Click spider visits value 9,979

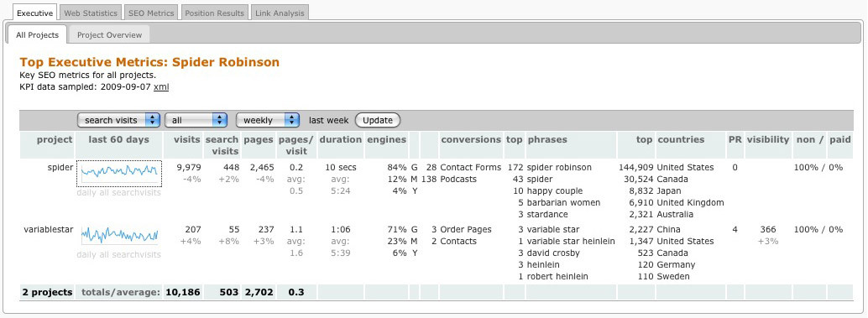(x=188, y=167)
